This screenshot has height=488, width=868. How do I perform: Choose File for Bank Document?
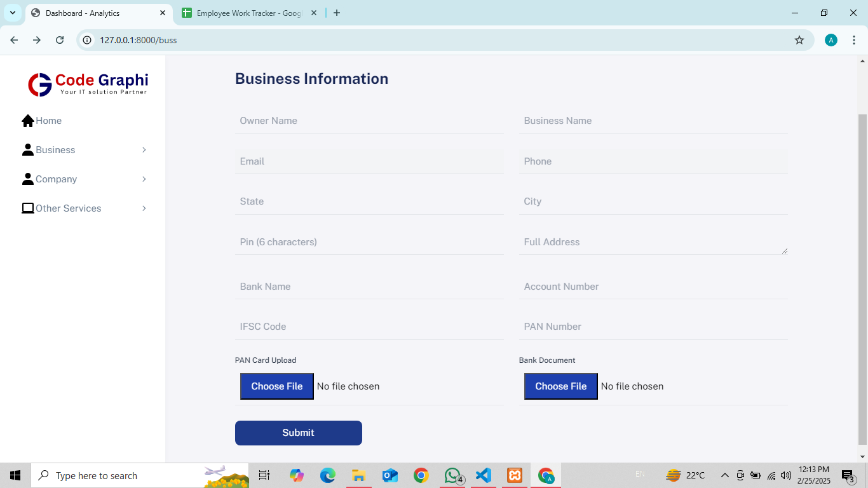click(x=561, y=386)
